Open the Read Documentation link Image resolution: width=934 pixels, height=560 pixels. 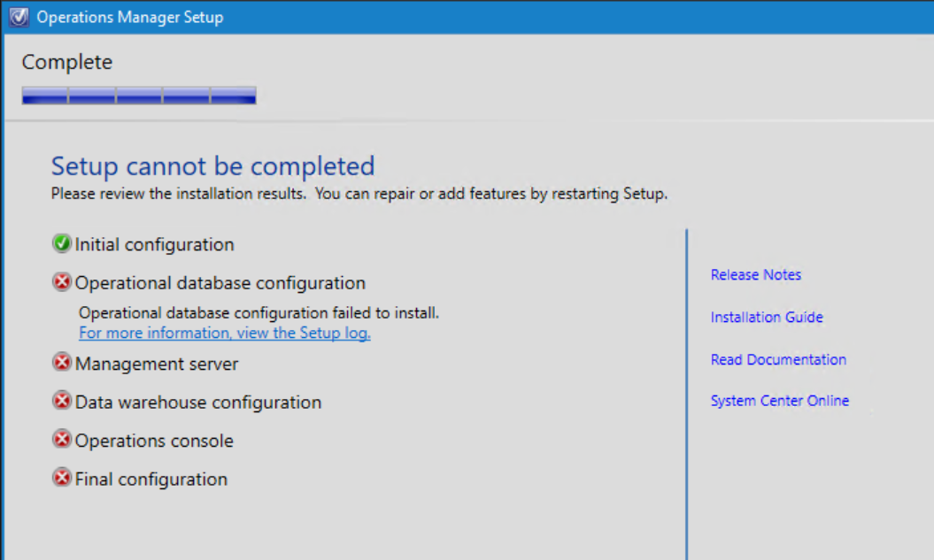pos(778,359)
